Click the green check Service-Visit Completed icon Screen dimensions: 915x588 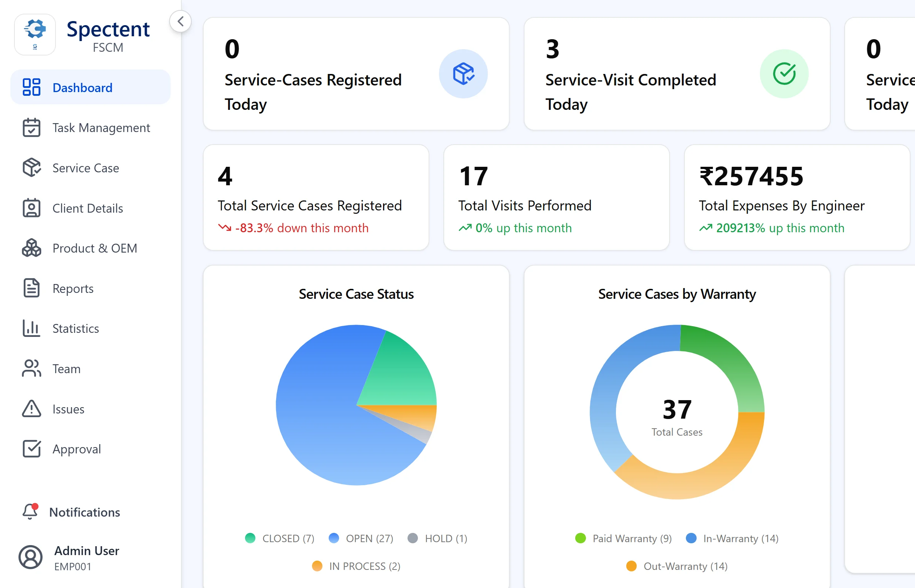(x=784, y=74)
